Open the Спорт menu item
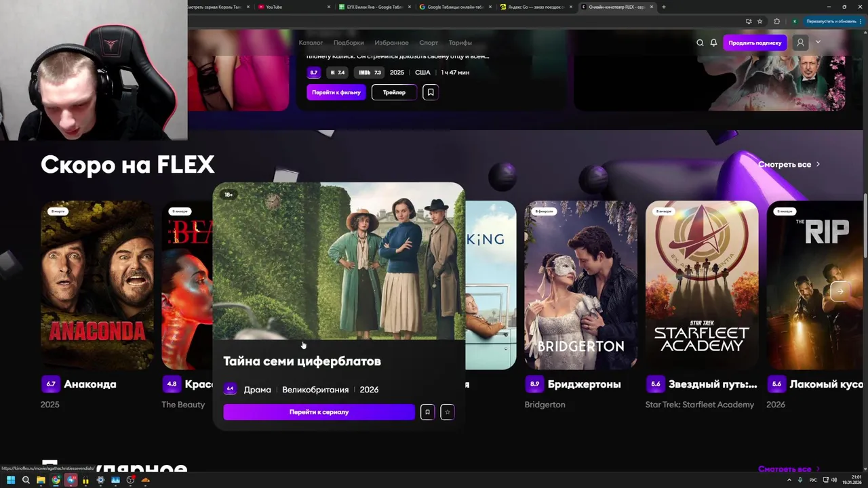 coord(429,43)
